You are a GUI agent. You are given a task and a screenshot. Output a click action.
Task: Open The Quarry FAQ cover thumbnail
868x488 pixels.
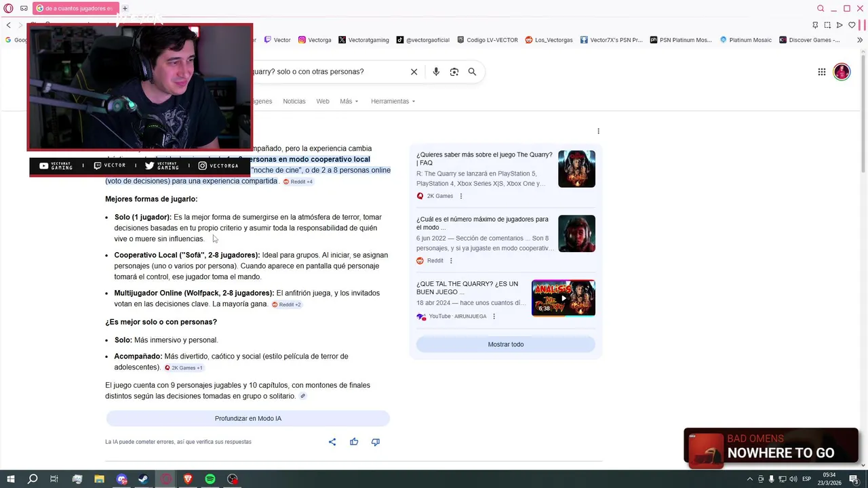pyautogui.click(x=576, y=169)
